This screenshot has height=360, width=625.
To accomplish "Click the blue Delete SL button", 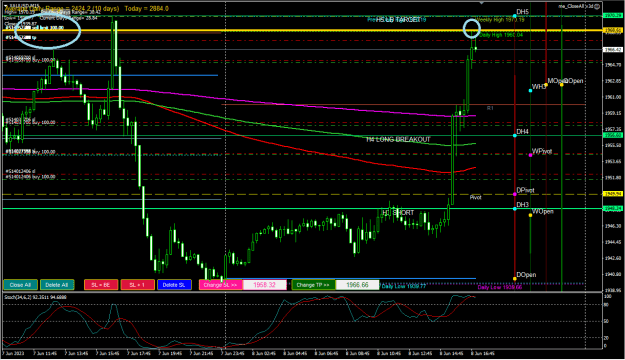I will click(x=174, y=285).
